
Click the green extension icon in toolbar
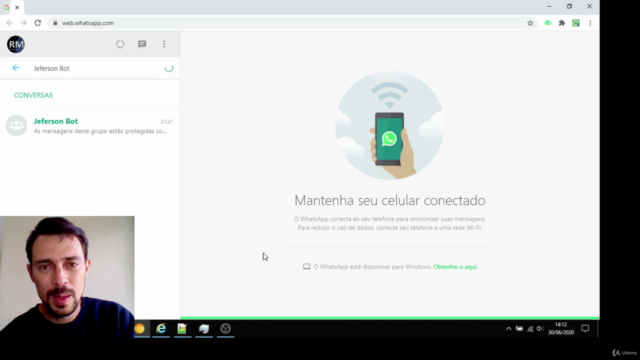[548, 23]
